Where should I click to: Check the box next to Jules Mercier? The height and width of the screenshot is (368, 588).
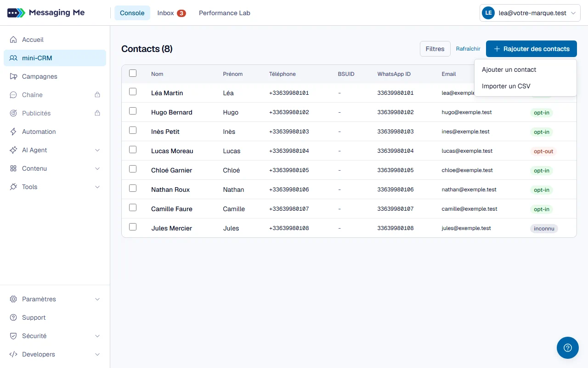tap(133, 227)
